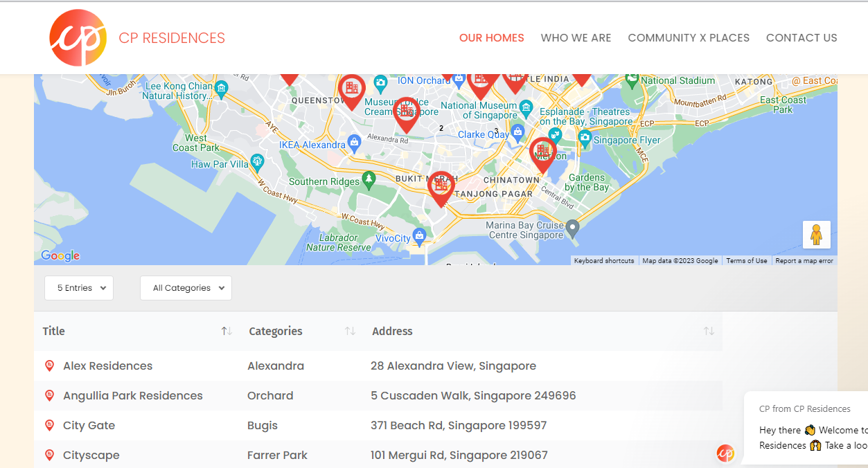Image resolution: width=868 pixels, height=468 pixels.
Task: Open Angullia Park Residences listing
Action: (x=133, y=395)
